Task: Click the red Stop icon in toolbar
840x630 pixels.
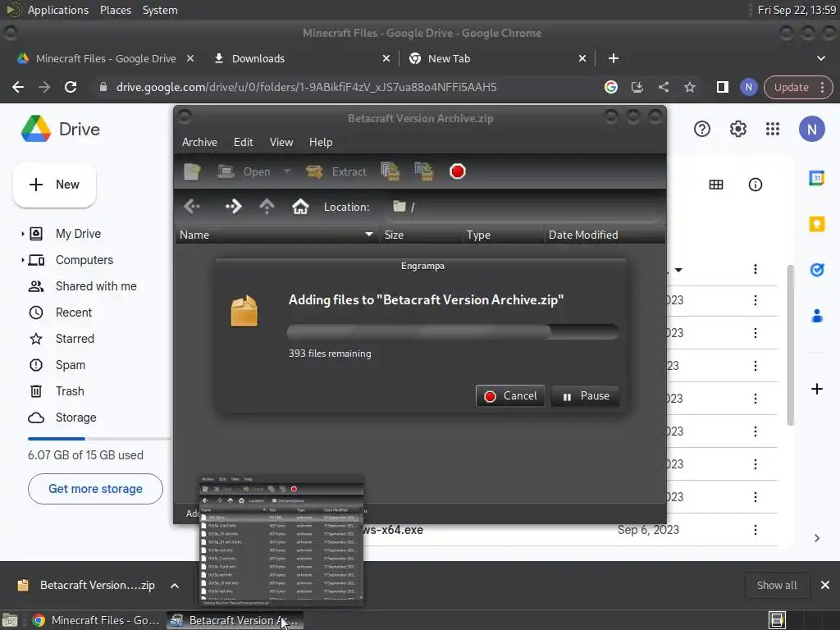Action: (458, 171)
